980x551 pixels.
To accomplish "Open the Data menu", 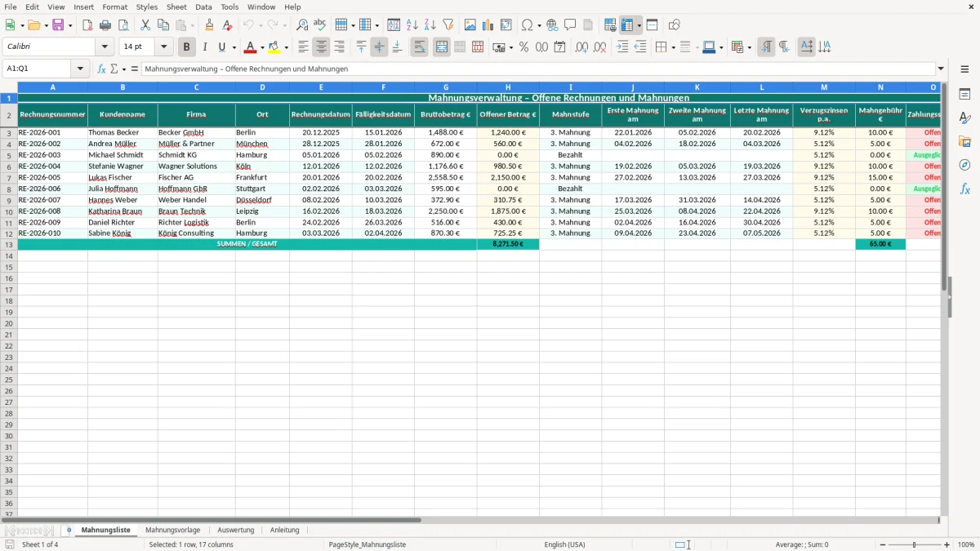I will click(203, 7).
